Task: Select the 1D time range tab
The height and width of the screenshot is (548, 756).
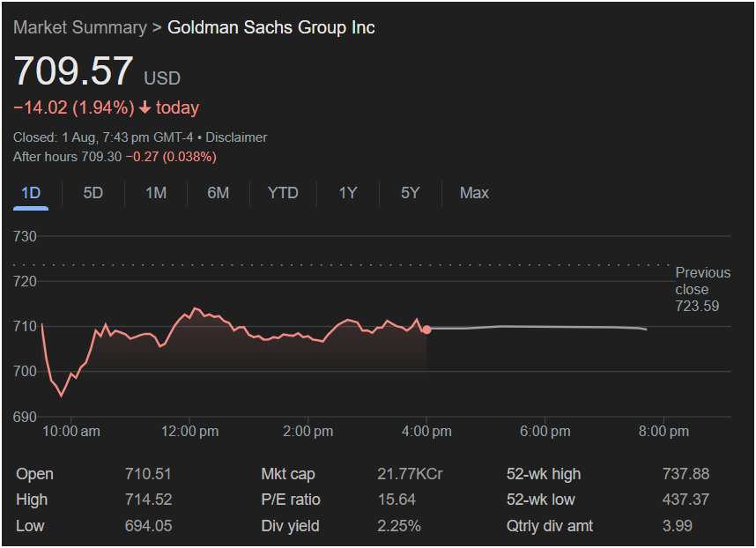Action: point(31,193)
